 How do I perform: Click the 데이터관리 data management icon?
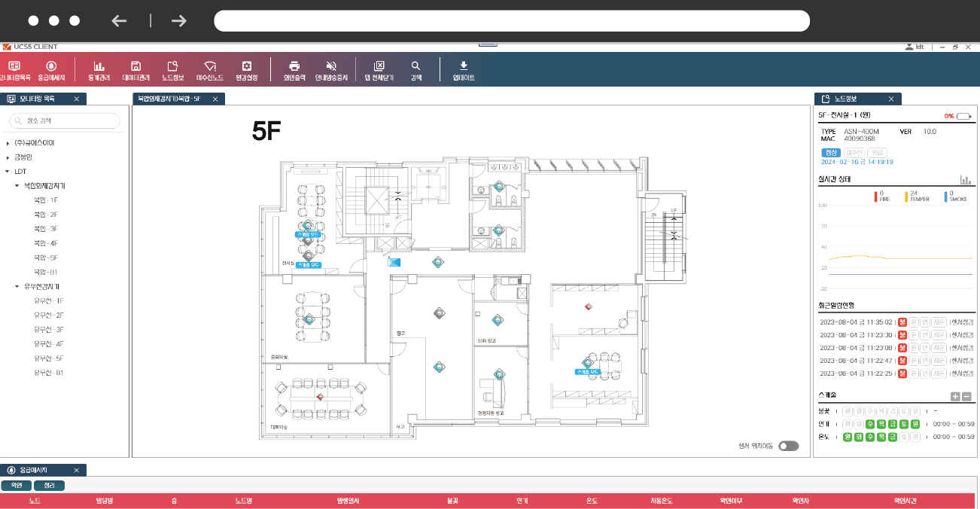(136, 71)
